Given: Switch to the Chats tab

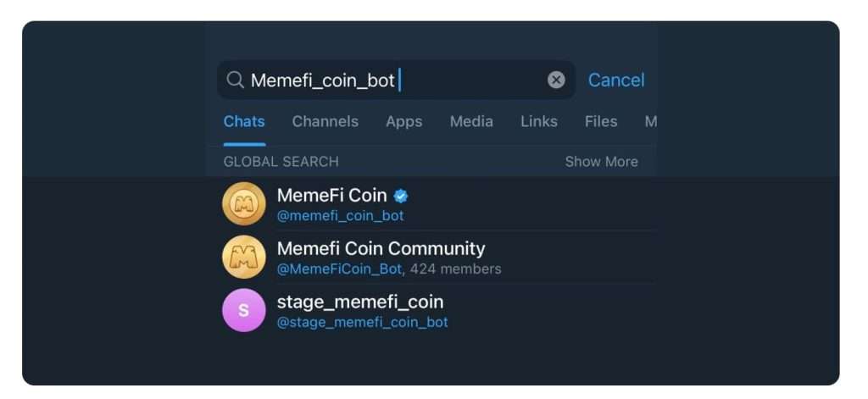Looking at the screenshot, I should [x=244, y=121].
